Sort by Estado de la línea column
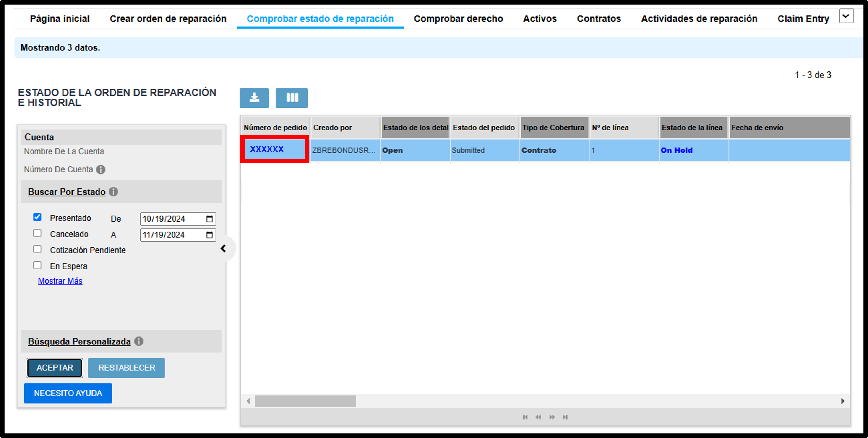868x438 pixels. [694, 127]
